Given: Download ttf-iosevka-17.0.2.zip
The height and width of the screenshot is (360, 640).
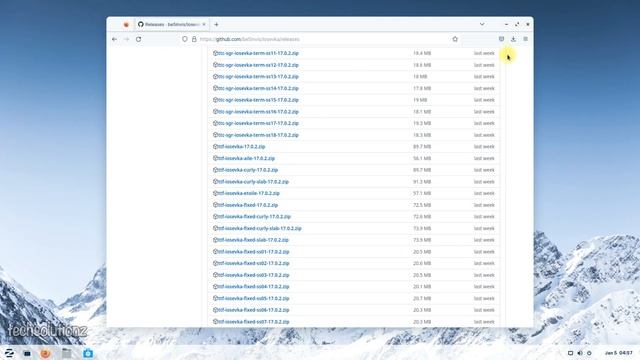Looking at the screenshot, I should pyautogui.click(x=242, y=147).
